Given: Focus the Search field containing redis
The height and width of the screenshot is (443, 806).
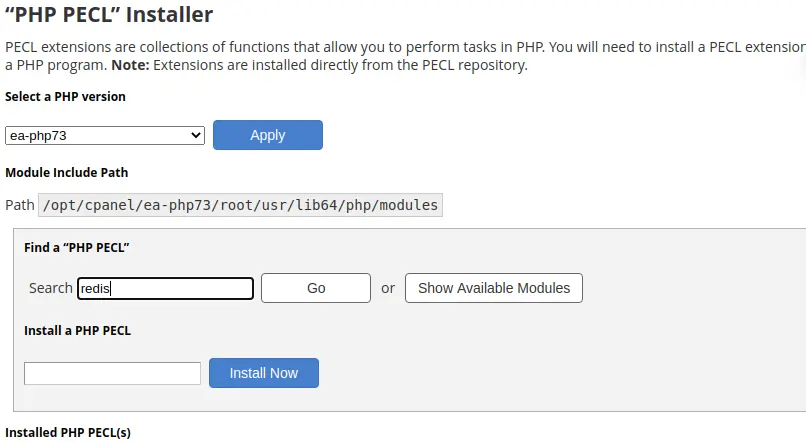Looking at the screenshot, I should pyautogui.click(x=166, y=288).
